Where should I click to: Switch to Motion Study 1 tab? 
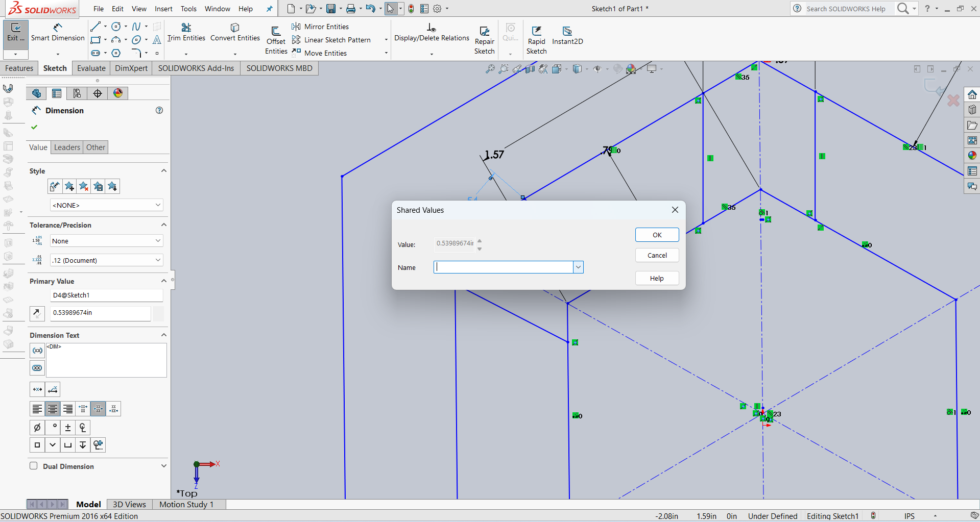pos(186,504)
